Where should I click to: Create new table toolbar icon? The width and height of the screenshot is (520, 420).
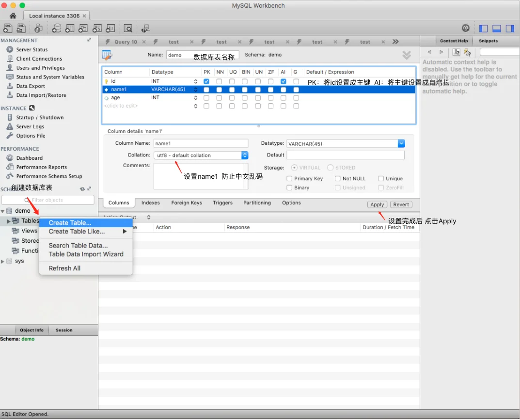point(70,28)
